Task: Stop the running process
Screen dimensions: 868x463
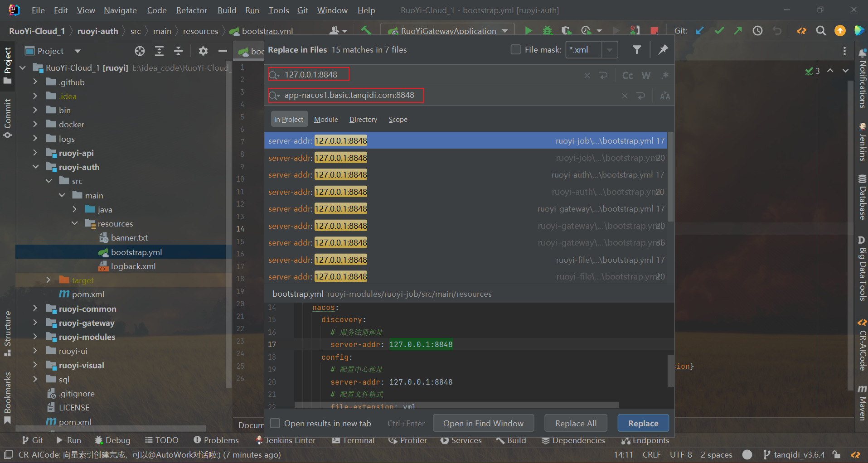Action: (654, 31)
